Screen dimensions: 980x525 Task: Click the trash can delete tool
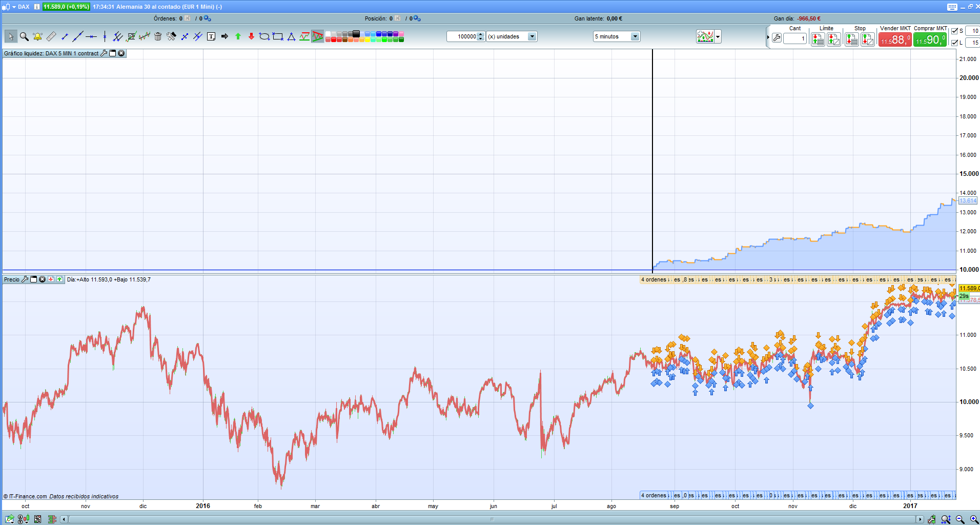(158, 36)
